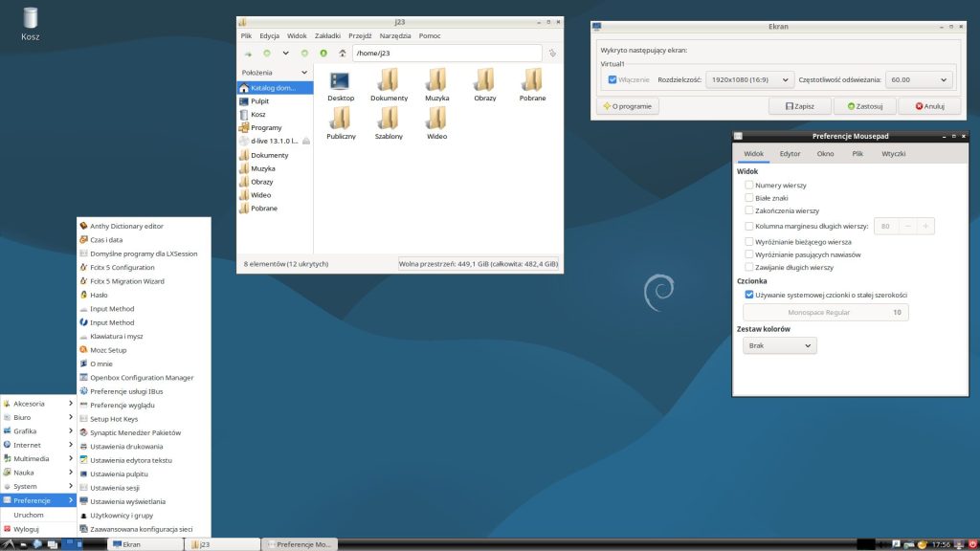
Task: Open the Dokumenty folder icon
Action: point(389,84)
